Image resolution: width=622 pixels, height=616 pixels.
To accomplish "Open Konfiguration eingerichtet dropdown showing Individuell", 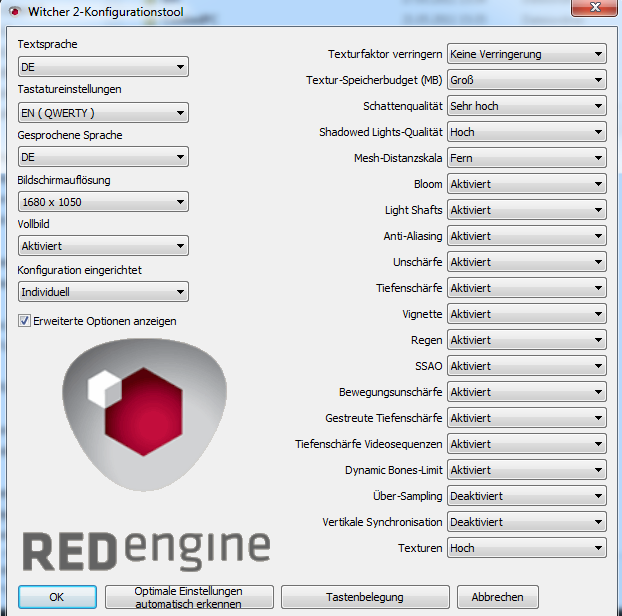I will (x=103, y=292).
